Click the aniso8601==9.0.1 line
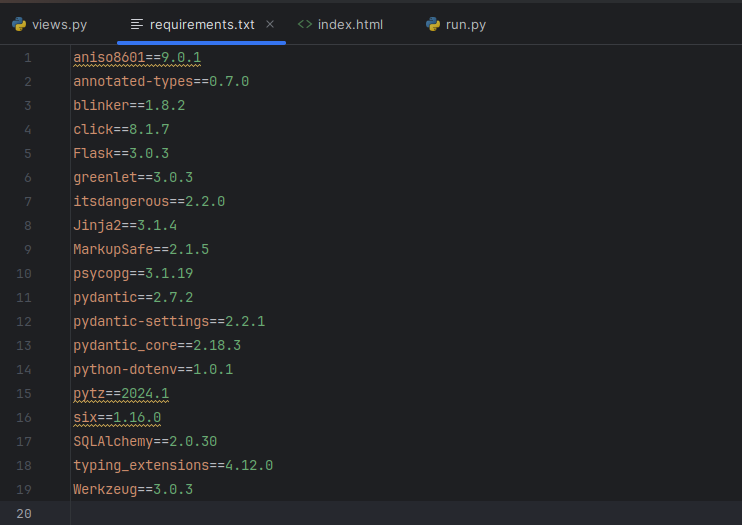 [x=137, y=58]
